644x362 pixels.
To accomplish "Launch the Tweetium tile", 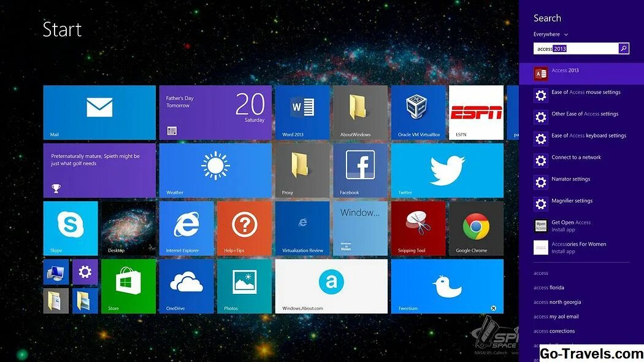I will [447, 287].
